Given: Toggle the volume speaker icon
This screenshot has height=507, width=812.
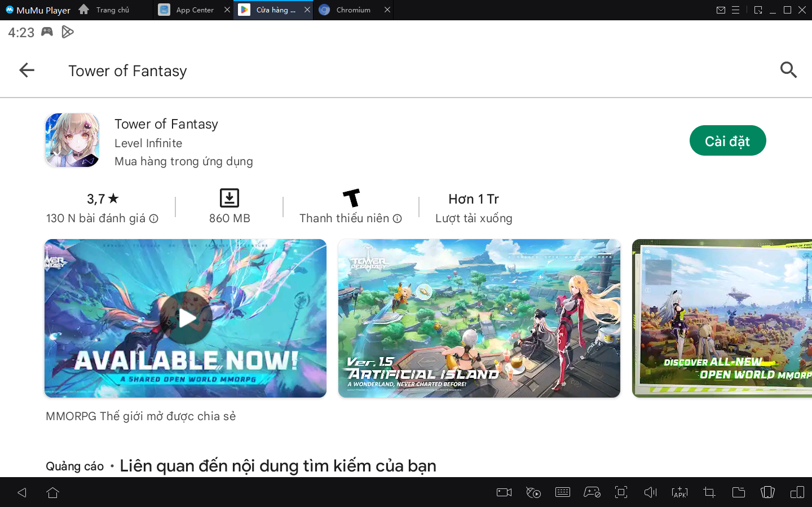Looking at the screenshot, I should click(650, 492).
